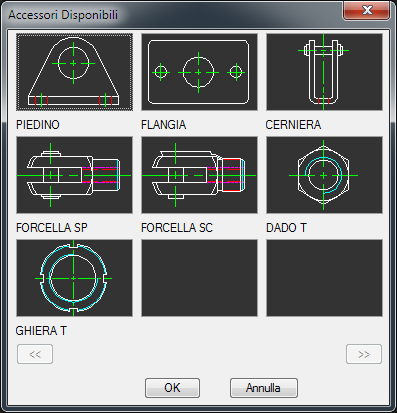Click the empty last slot in bottom row
The image size is (397, 413).
324,278
